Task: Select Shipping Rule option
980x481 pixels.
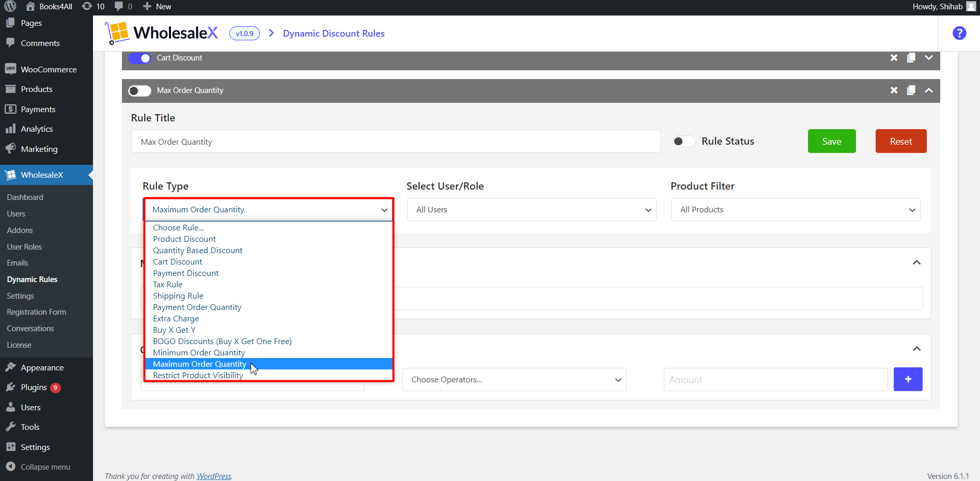Action: 269,296
